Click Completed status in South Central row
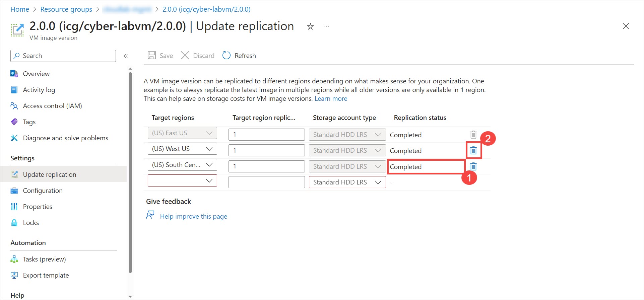The image size is (644, 300). tap(405, 167)
